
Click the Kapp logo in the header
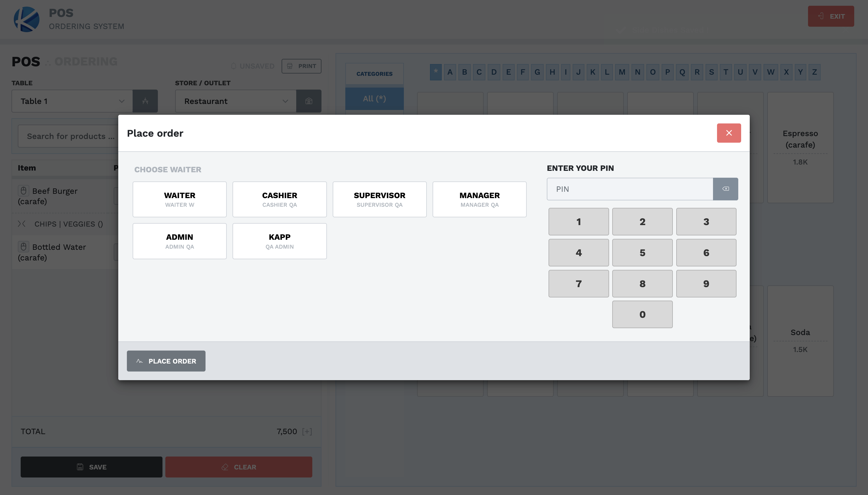point(26,19)
